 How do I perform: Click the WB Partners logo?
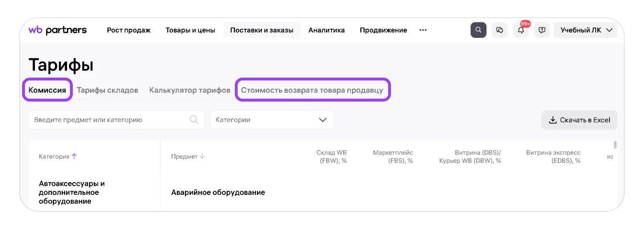pos(57,30)
